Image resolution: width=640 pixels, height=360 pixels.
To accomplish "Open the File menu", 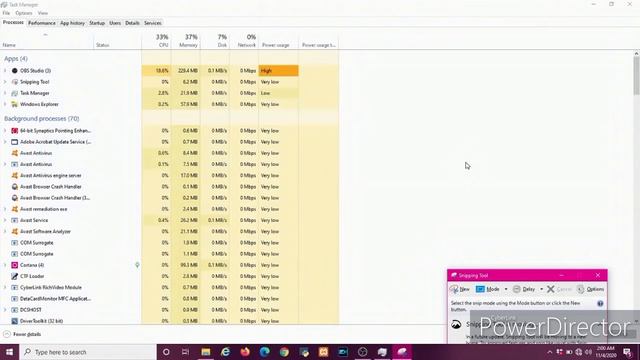I will (x=6, y=13).
